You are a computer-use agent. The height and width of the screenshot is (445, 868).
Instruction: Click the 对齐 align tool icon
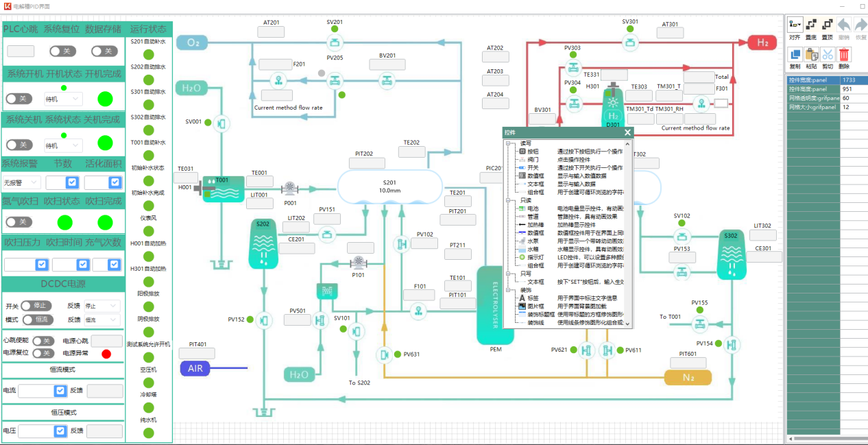795,25
